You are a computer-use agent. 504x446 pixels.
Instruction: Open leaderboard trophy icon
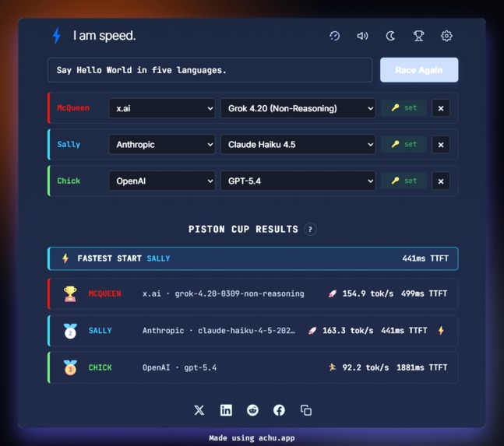418,36
